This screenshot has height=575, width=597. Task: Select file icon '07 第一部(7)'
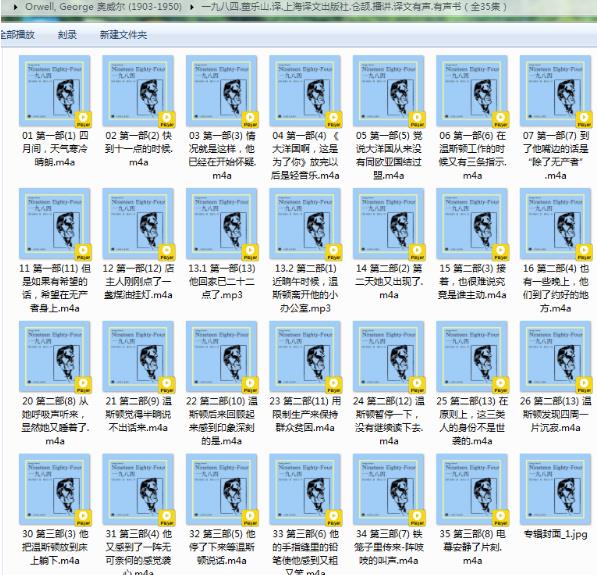coord(555,91)
